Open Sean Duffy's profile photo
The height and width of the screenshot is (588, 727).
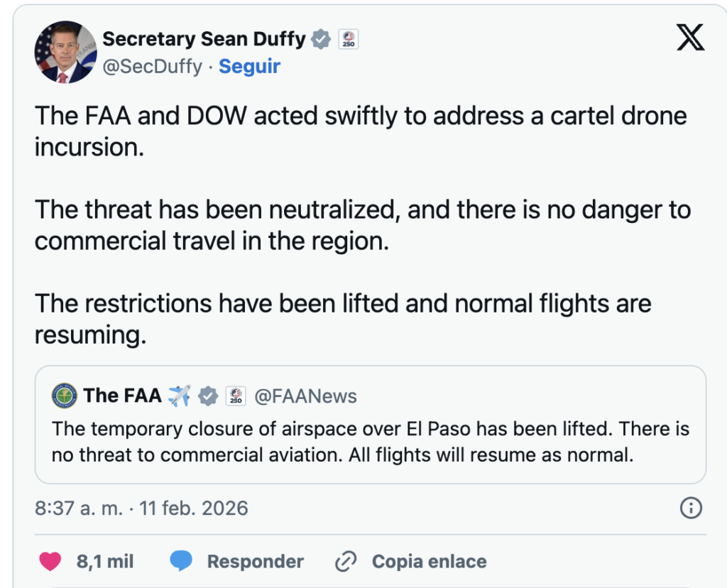tap(65, 52)
